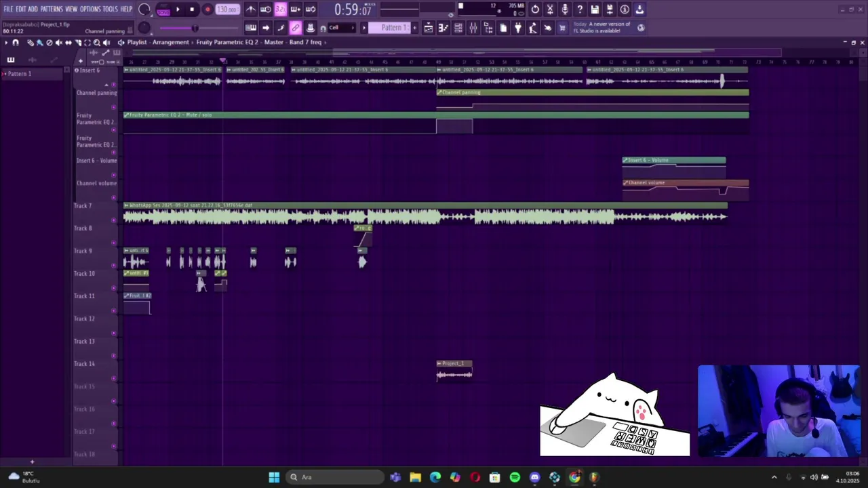Click arrow left of Pattern 1 selector

(364, 28)
